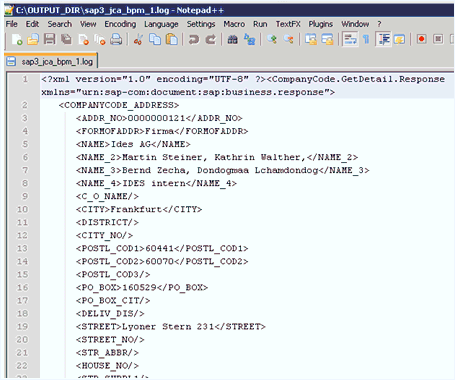The width and height of the screenshot is (455, 380).
Task: Click the Zoom In icon
Action: pos(272,40)
